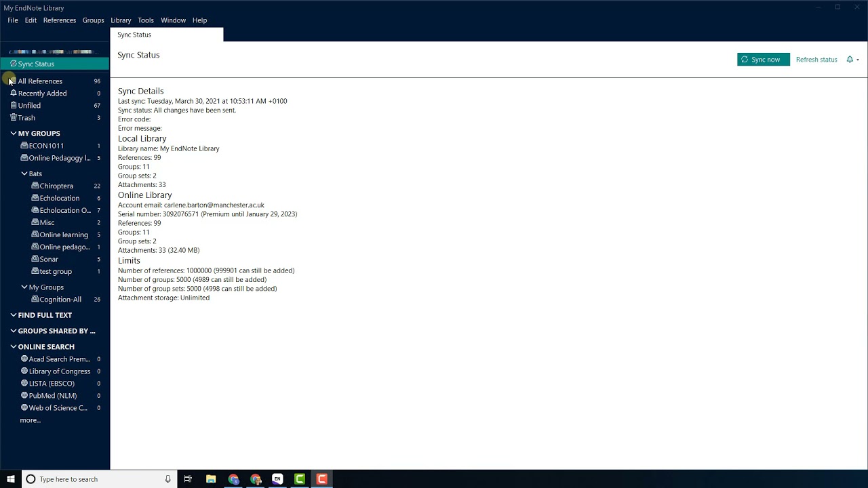
Task: Click the Last sync date text
Action: click(203, 101)
